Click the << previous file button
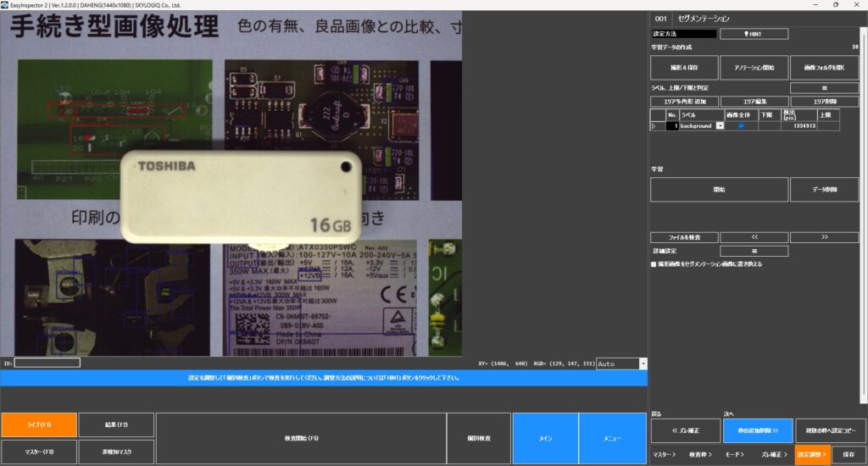Screen dimensions: 868x466 tap(754, 237)
